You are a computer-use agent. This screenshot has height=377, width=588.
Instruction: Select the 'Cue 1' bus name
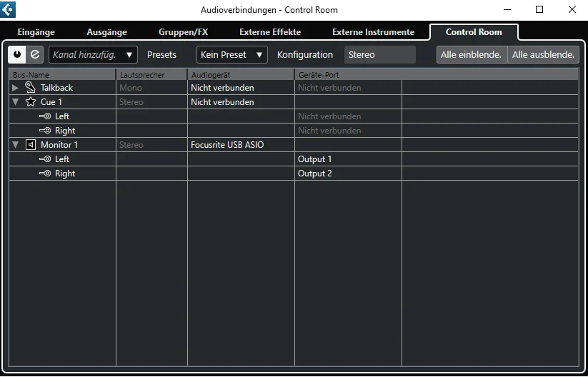[51, 102]
